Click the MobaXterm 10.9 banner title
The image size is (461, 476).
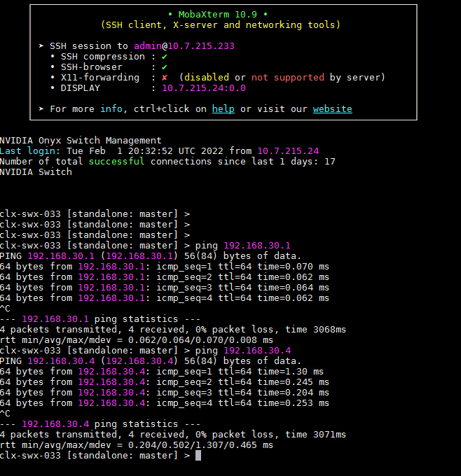[x=218, y=14]
